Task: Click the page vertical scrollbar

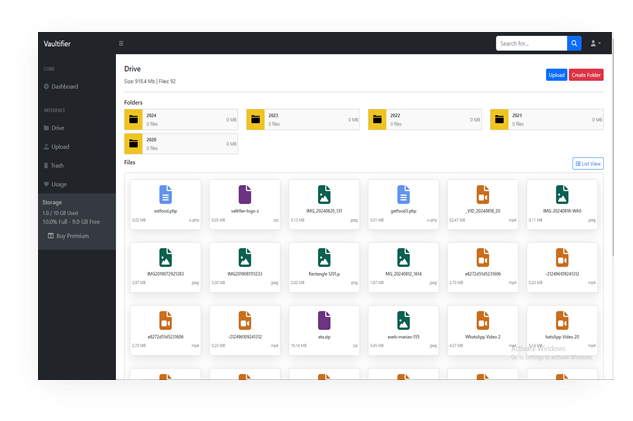Action: point(613,147)
